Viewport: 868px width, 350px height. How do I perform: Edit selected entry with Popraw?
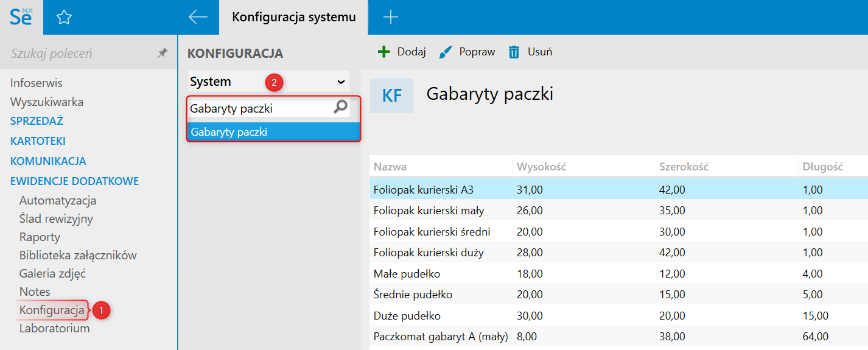(x=467, y=52)
